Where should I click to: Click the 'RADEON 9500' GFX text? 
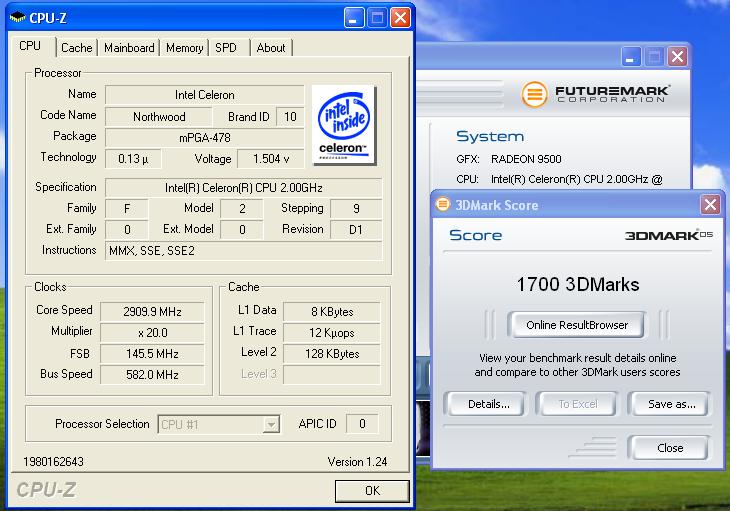[x=526, y=159]
